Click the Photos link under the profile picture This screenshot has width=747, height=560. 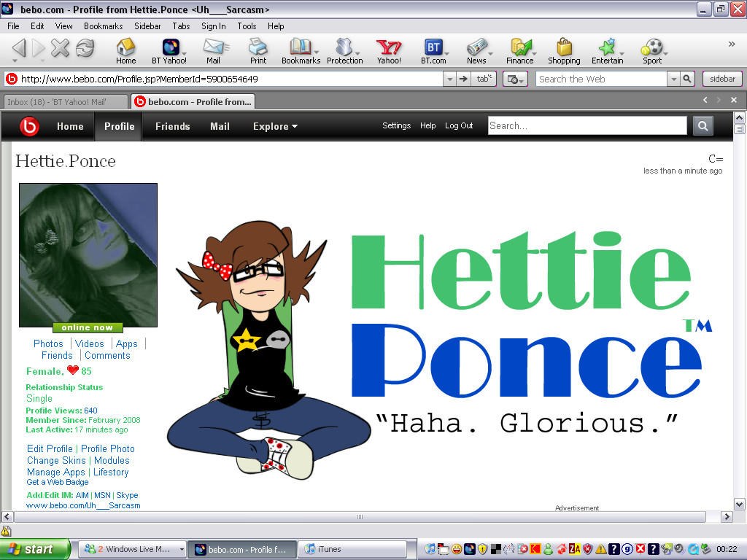[x=48, y=344]
